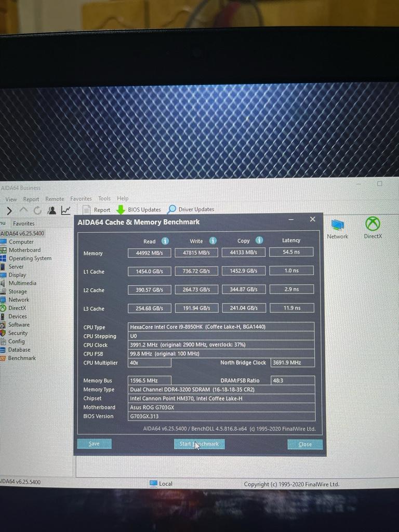
Task: Click the Refresh icon in toolbar
Action: click(x=37, y=210)
